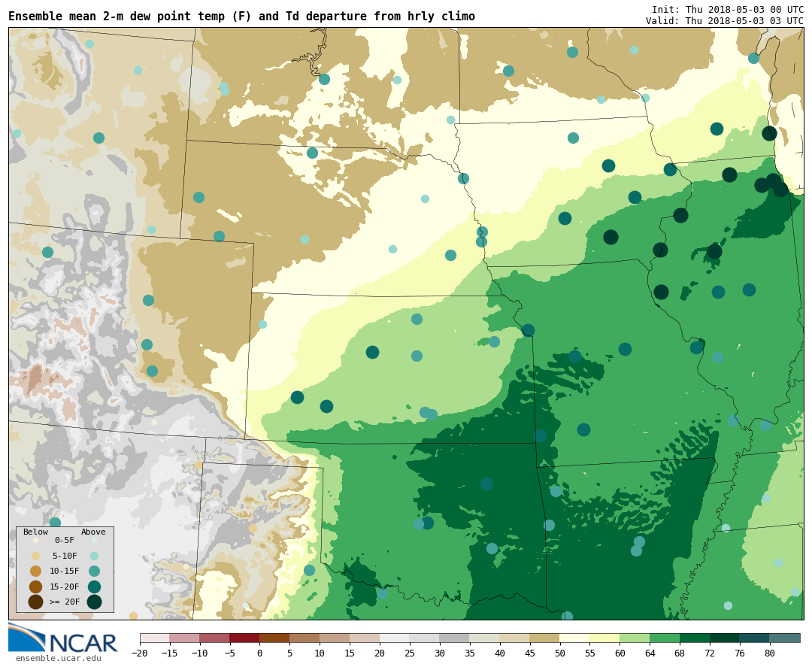Screen dimensions: 812x667
Task: Click the '64' colorbar tick label
Action: click(x=650, y=653)
